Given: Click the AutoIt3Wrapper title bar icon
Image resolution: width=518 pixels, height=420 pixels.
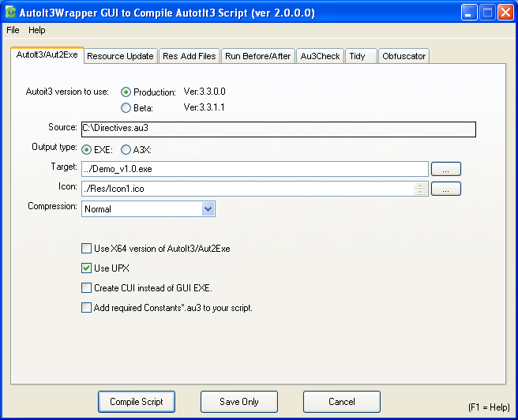Looking at the screenshot, I should pyautogui.click(x=11, y=12).
